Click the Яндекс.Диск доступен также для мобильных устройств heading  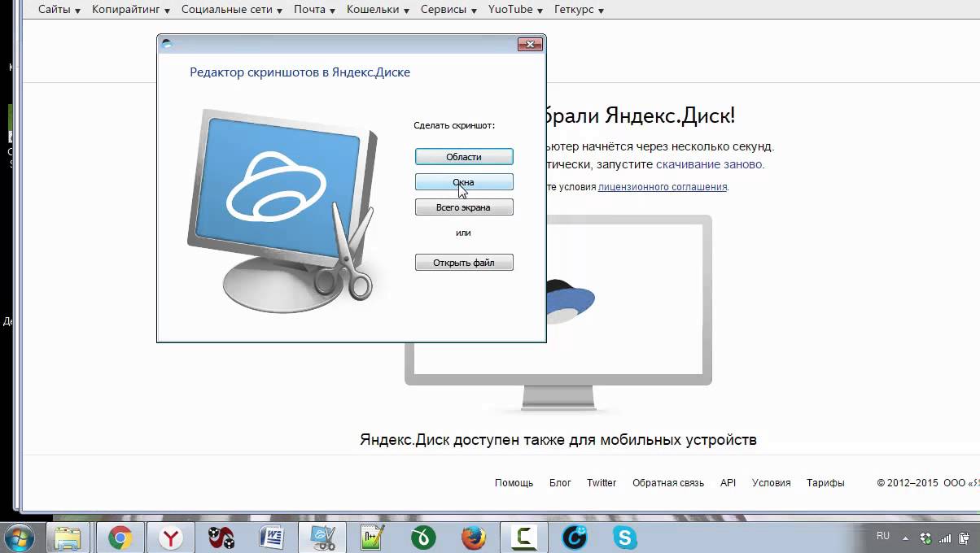pos(558,440)
